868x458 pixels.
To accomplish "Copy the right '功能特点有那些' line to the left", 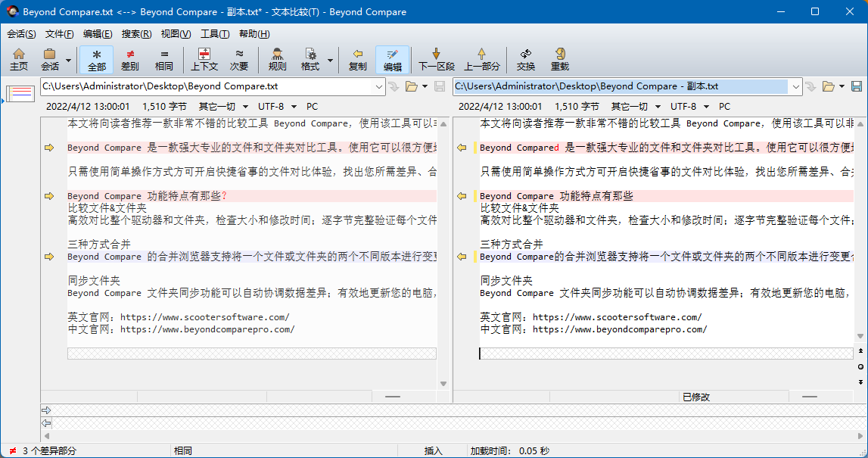I will [x=462, y=196].
